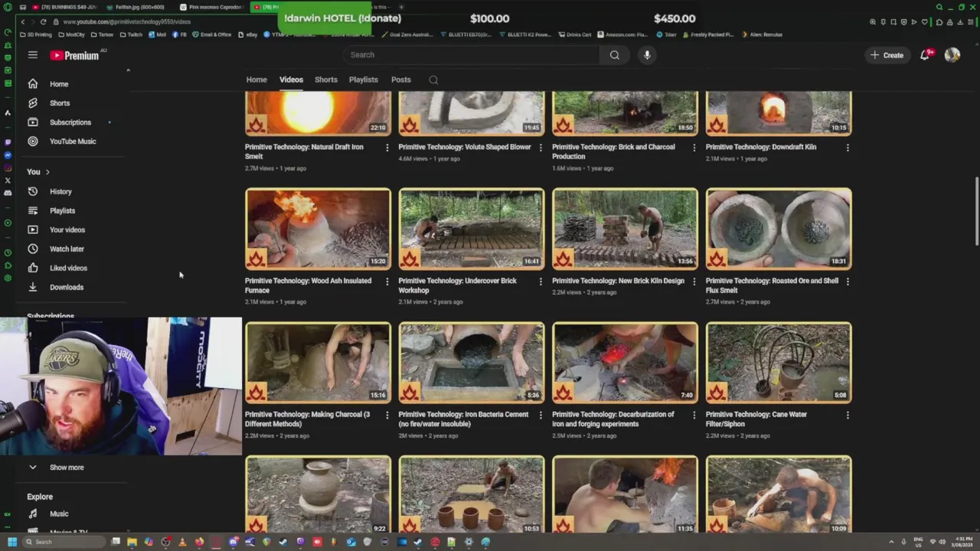Open the account avatar menu
The width and height of the screenshot is (980, 551).
(x=952, y=55)
